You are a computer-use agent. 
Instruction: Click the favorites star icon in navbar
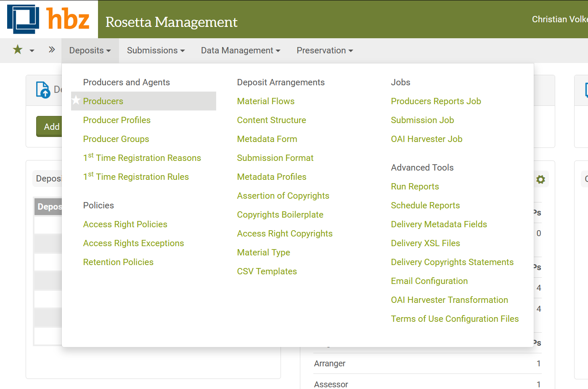tap(18, 50)
